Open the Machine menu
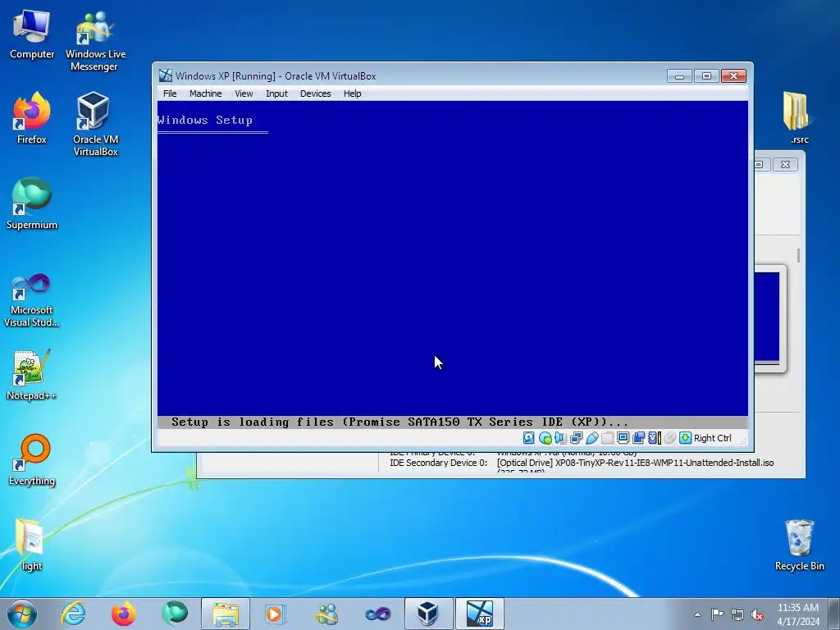The image size is (840, 630). [x=206, y=94]
